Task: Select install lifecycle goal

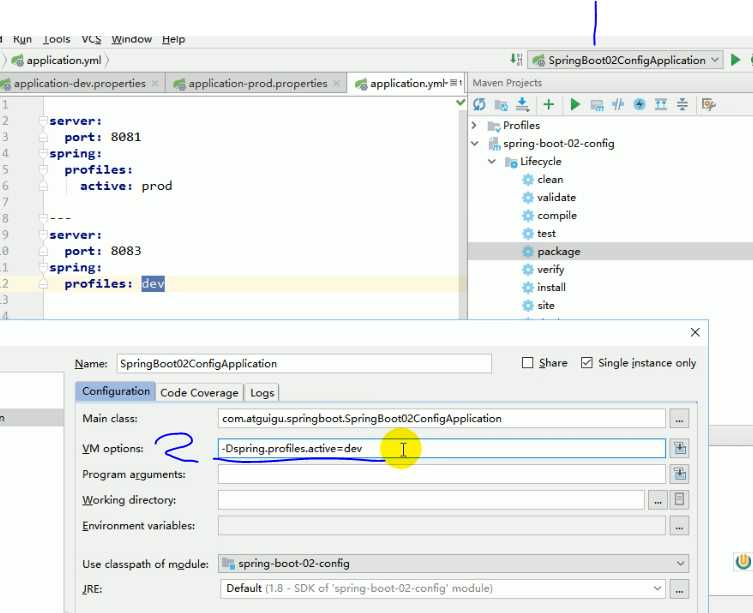Action: click(x=551, y=287)
